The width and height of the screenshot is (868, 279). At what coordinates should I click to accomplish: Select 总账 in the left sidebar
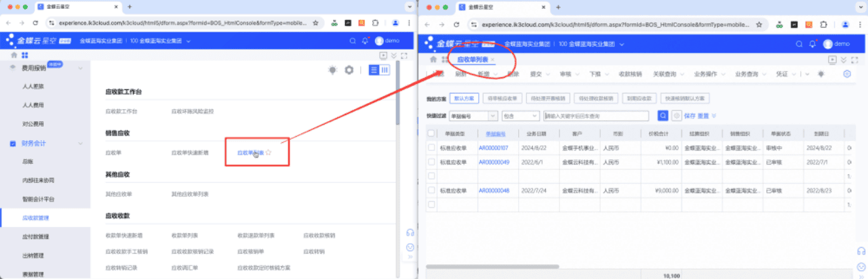point(28,162)
